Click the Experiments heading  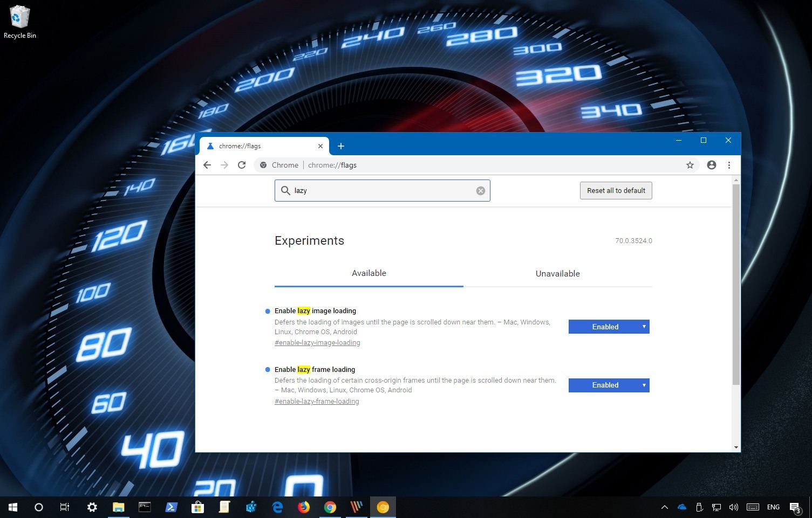click(x=309, y=240)
